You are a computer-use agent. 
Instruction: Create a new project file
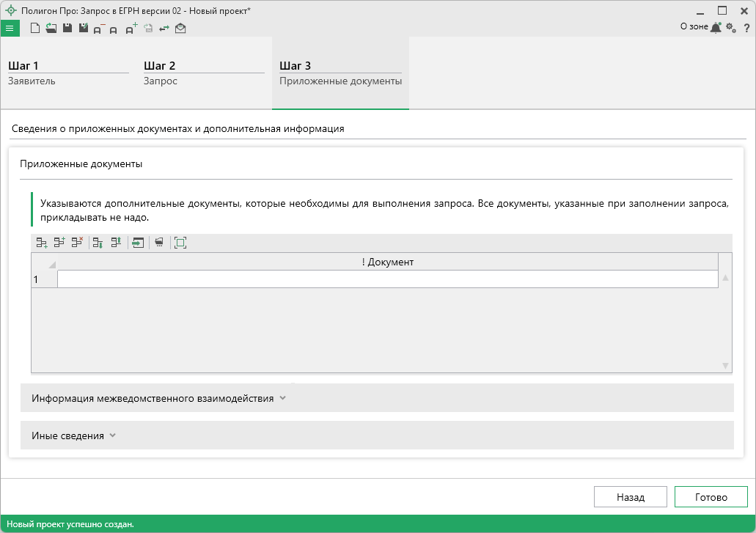[x=34, y=29]
